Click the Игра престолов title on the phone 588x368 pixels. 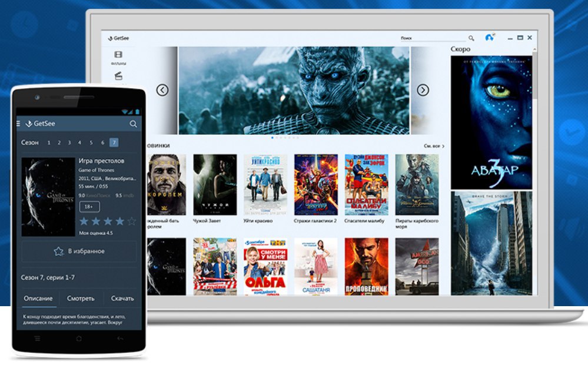[101, 161]
